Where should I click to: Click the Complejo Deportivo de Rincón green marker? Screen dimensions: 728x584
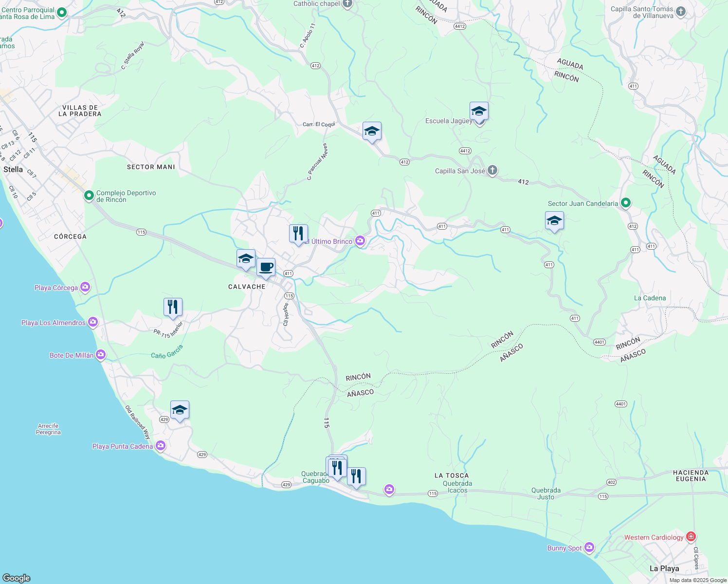[x=89, y=195]
